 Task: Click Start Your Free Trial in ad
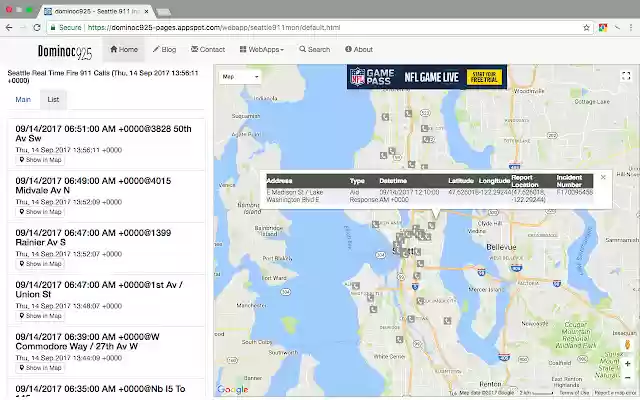click(x=484, y=77)
